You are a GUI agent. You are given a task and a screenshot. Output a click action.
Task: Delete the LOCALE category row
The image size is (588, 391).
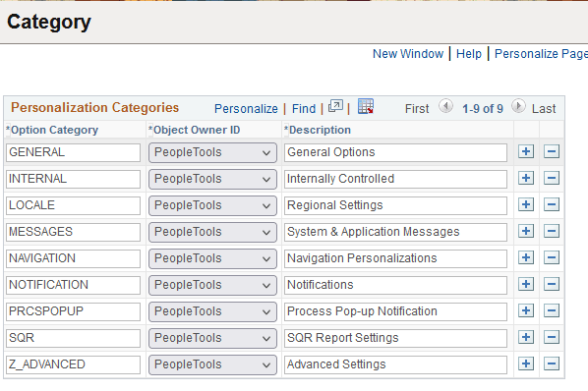coord(552,204)
